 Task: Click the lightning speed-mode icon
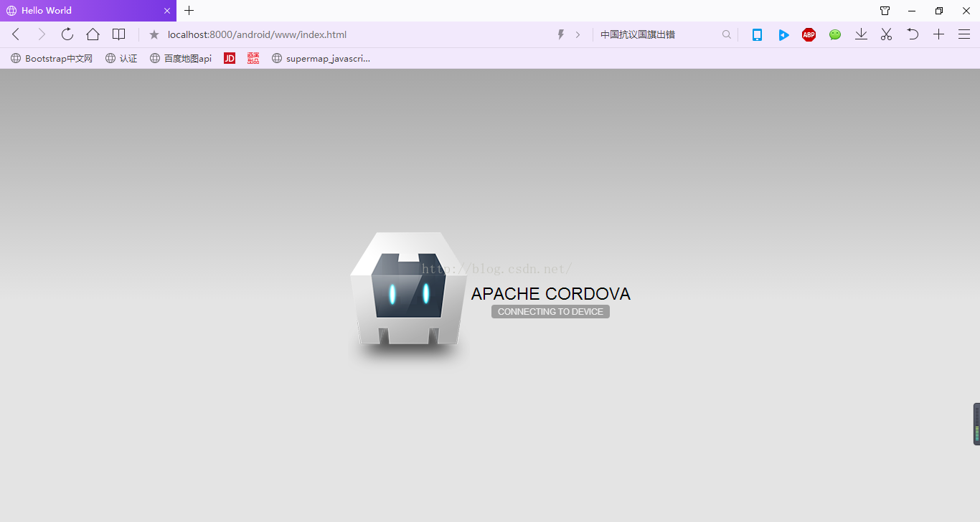point(561,34)
